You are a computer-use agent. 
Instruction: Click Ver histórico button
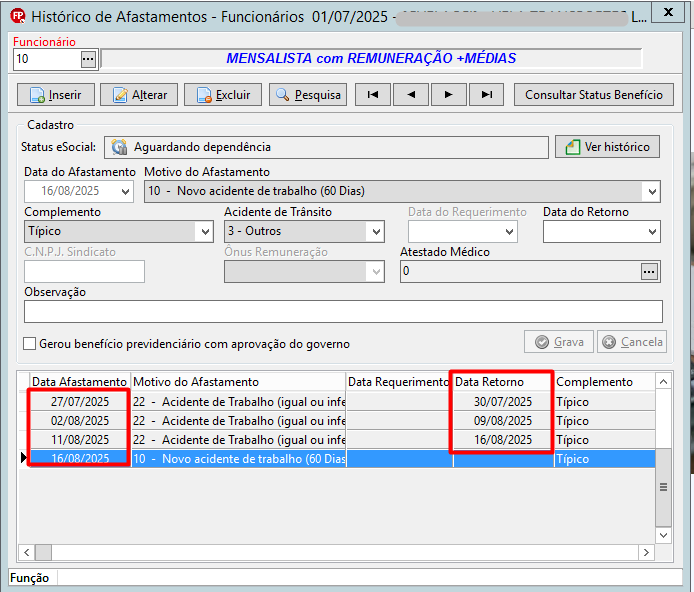click(x=608, y=147)
